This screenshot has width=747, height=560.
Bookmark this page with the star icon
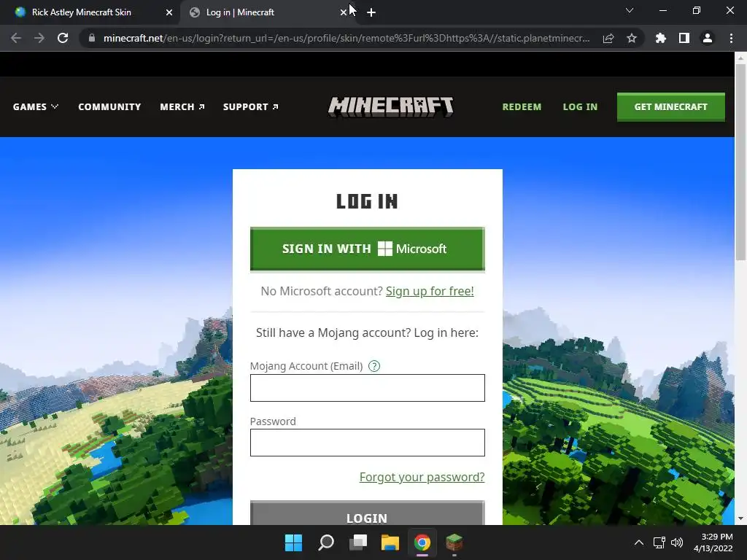pyautogui.click(x=632, y=38)
